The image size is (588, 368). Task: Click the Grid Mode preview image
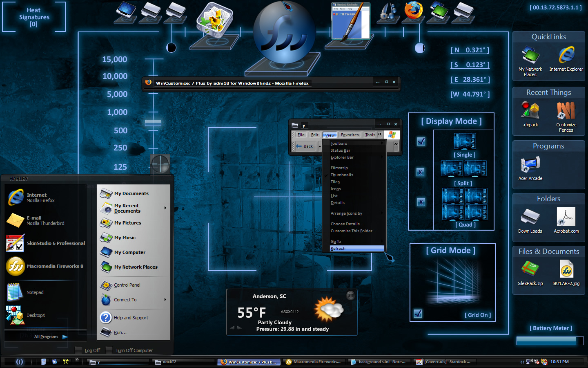click(453, 282)
